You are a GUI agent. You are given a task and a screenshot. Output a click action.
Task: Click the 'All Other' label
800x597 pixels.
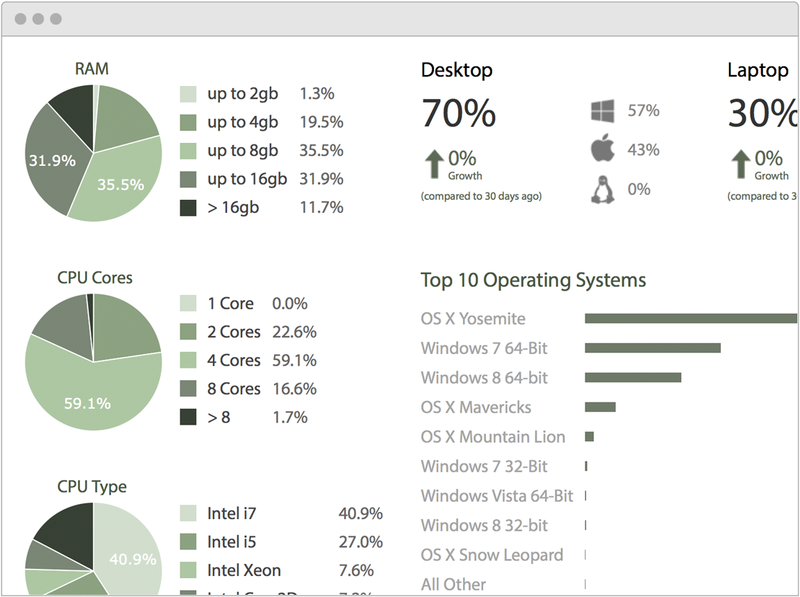453,584
